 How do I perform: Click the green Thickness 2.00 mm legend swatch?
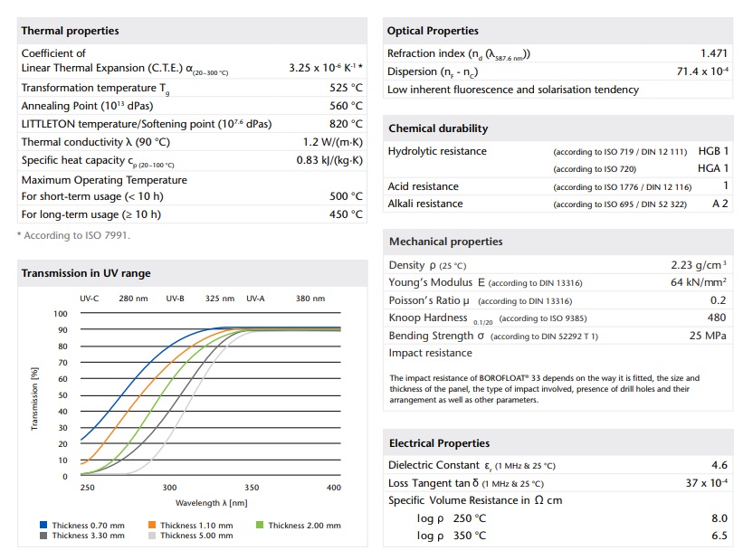pos(260,525)
